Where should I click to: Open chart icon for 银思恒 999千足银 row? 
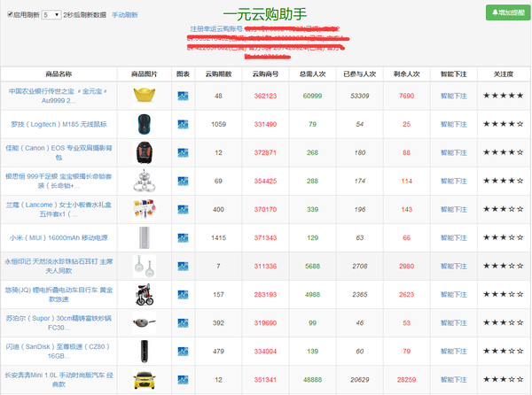(183, 182)
